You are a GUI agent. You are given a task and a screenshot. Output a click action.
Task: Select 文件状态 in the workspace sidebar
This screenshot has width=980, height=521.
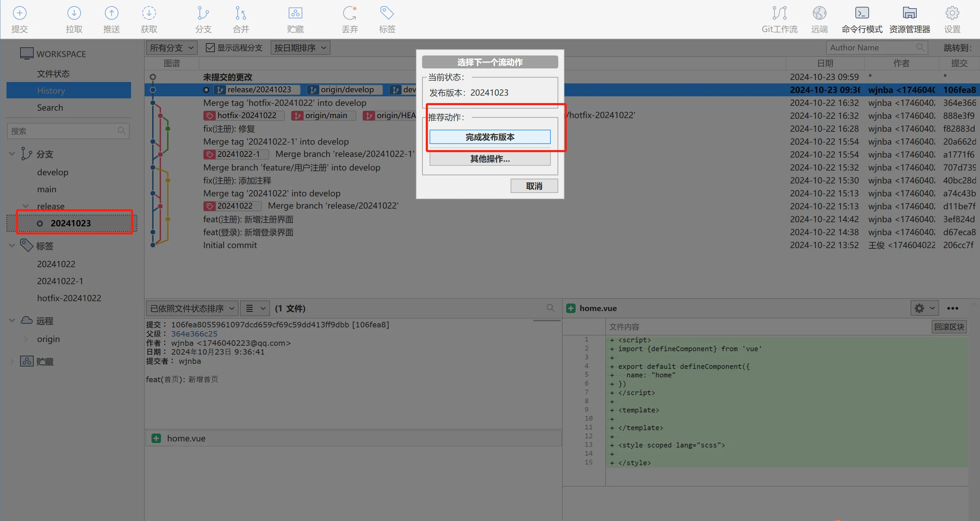53,74
